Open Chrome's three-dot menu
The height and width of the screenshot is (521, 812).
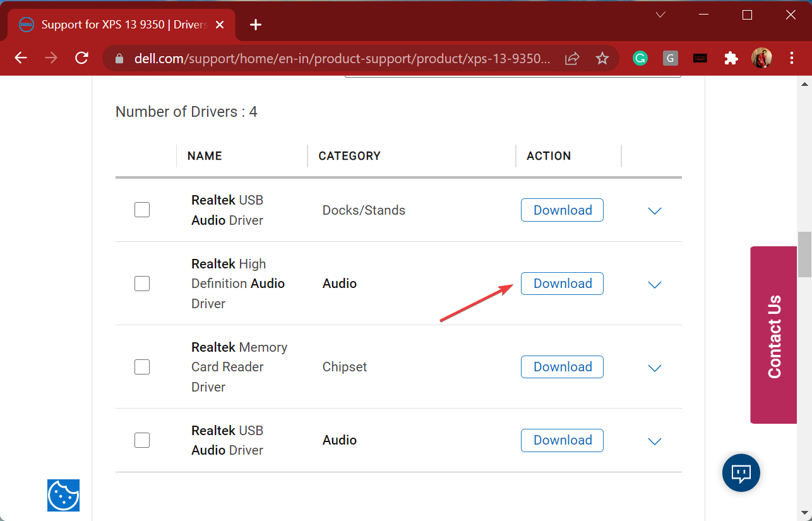click(x=792, y=59)
